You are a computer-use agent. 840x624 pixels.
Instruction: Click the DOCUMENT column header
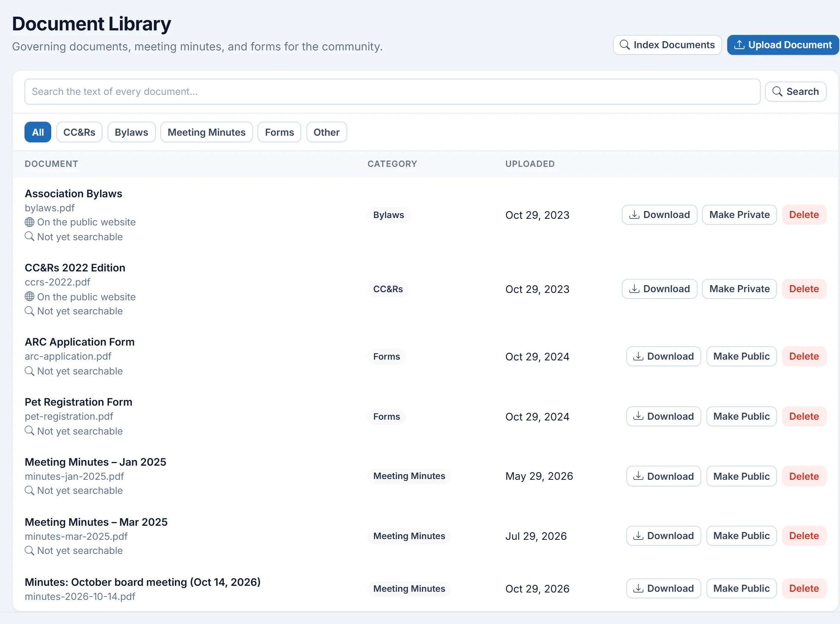[x=52, y=164]
